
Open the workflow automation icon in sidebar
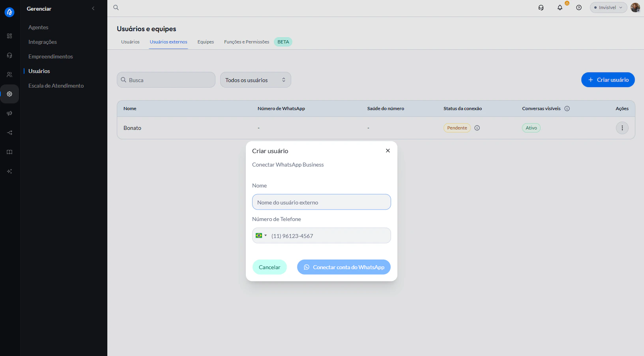pyautogui.click(x=9, y=133)
